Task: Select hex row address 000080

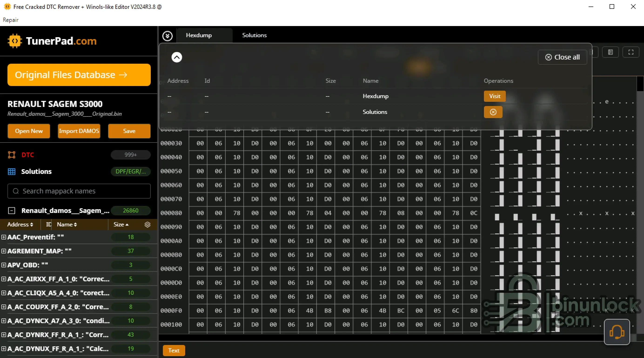Action: click(x=171, y=213)
